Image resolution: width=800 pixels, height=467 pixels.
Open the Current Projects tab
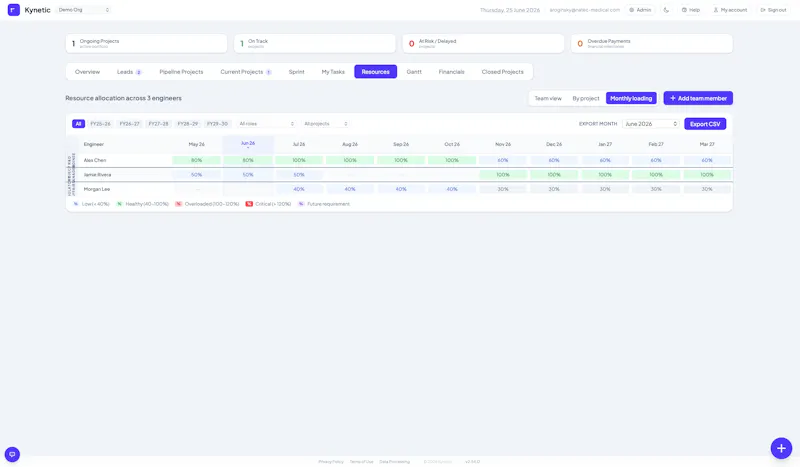pos(245,72)
